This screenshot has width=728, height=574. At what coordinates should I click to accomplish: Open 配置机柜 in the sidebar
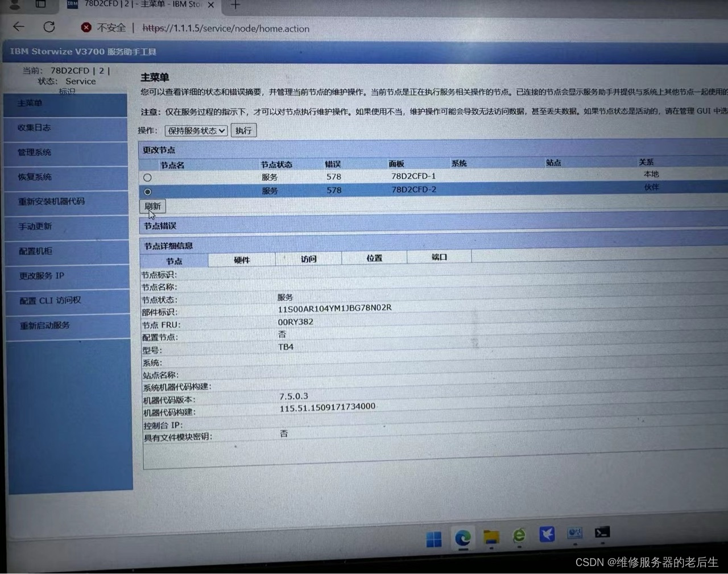tap(68, 251)
